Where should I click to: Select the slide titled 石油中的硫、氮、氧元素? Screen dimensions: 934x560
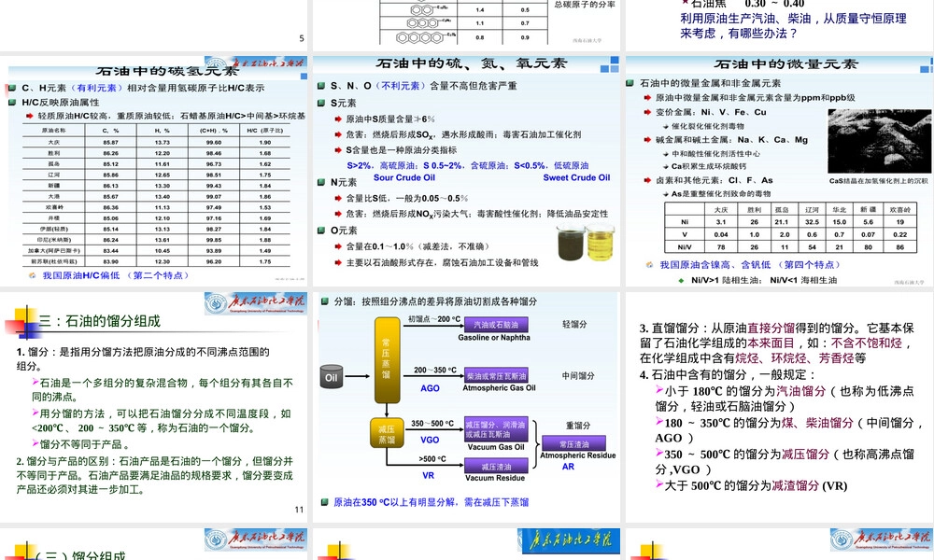coord(466,172)
